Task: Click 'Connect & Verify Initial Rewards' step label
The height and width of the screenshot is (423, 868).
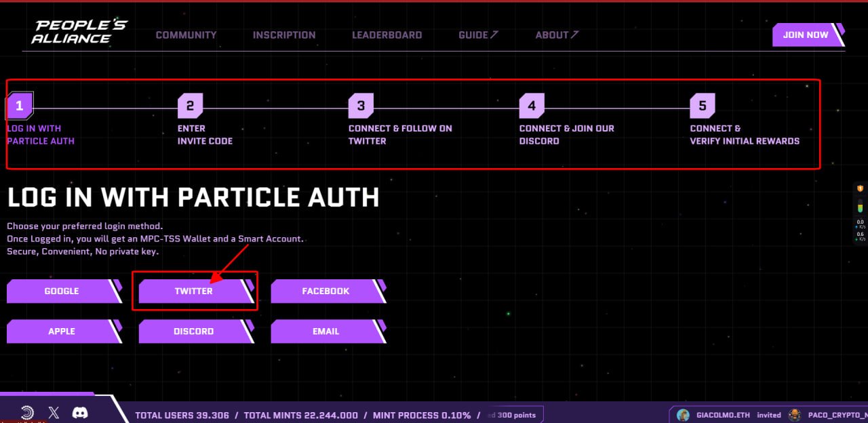Action: click(745, 135)
